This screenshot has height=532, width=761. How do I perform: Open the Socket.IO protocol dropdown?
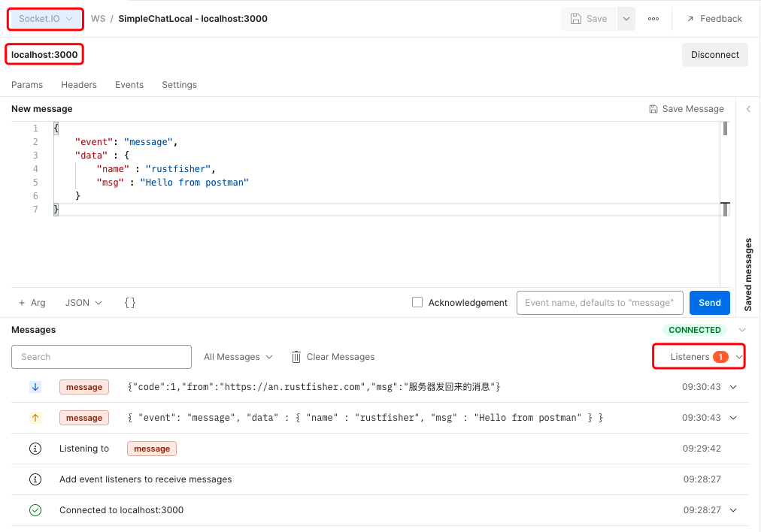(45, 19)
